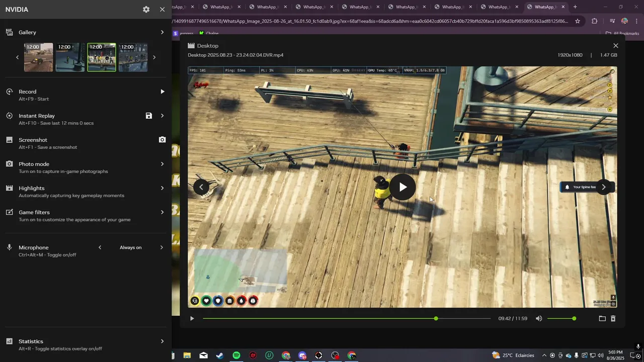Viewport: 644px width, 362px height.
Task: Adjust the video volume slider
Action: pyautogui.click(x=561, y=318)
